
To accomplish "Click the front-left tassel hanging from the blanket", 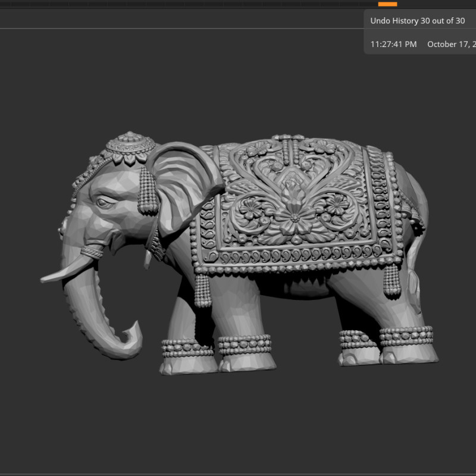I will point(202,289).
